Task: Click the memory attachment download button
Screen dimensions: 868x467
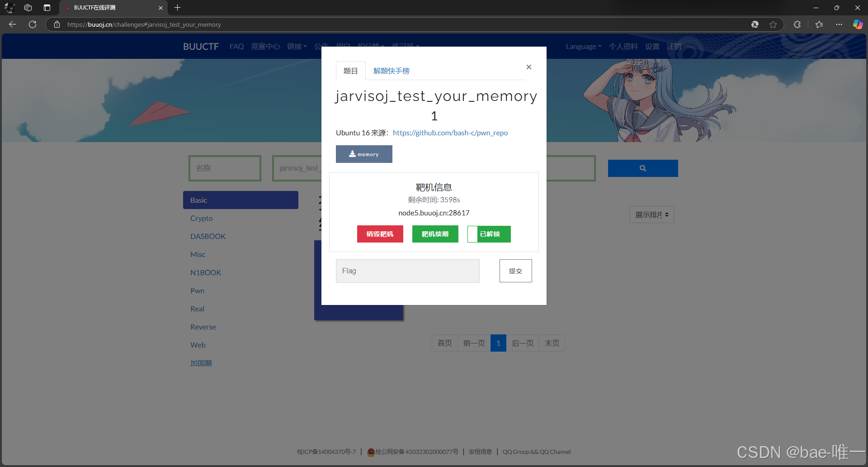Action: tap(364, 154)
